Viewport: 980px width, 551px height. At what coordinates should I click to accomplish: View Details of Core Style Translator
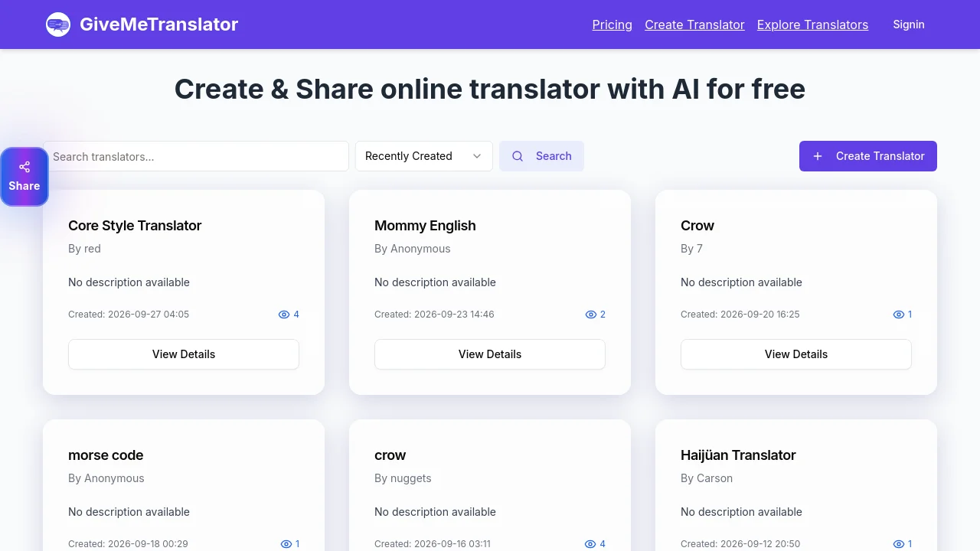184,354
